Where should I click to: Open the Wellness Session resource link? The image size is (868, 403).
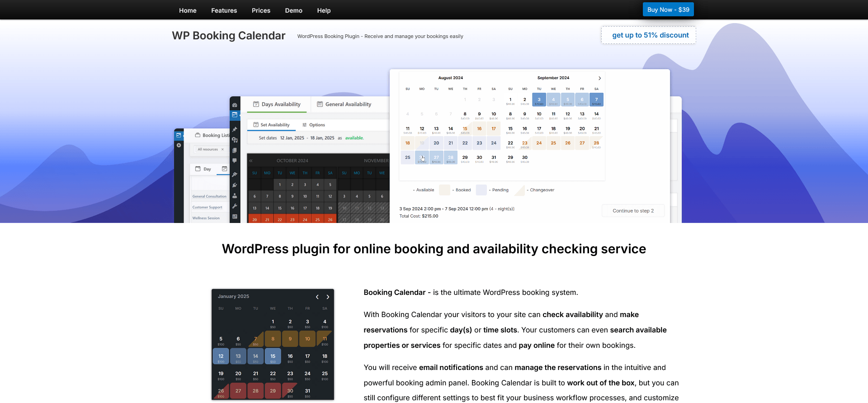click(206, 218)
